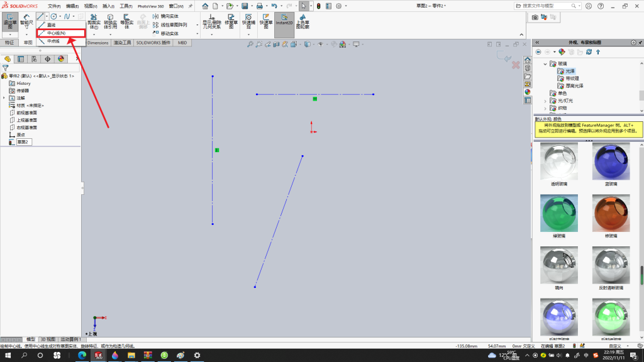Click the 镜向实体 mirror entities tool
This screenshot has height=362, width=644.
point(165,16)
